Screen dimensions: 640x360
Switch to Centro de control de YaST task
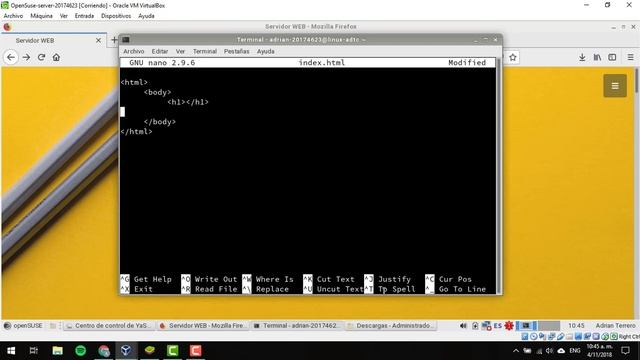(x=109, y=326)
